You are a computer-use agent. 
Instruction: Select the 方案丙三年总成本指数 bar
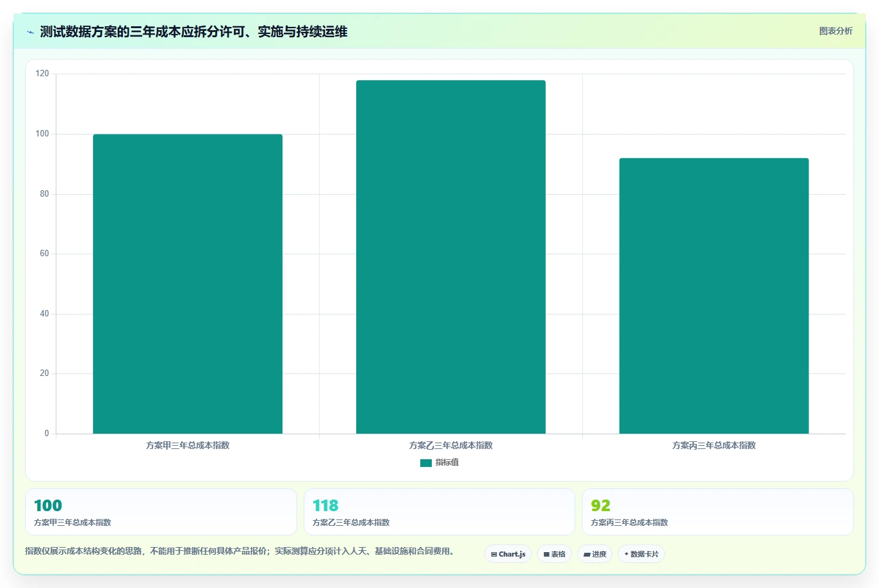point(714,296)
